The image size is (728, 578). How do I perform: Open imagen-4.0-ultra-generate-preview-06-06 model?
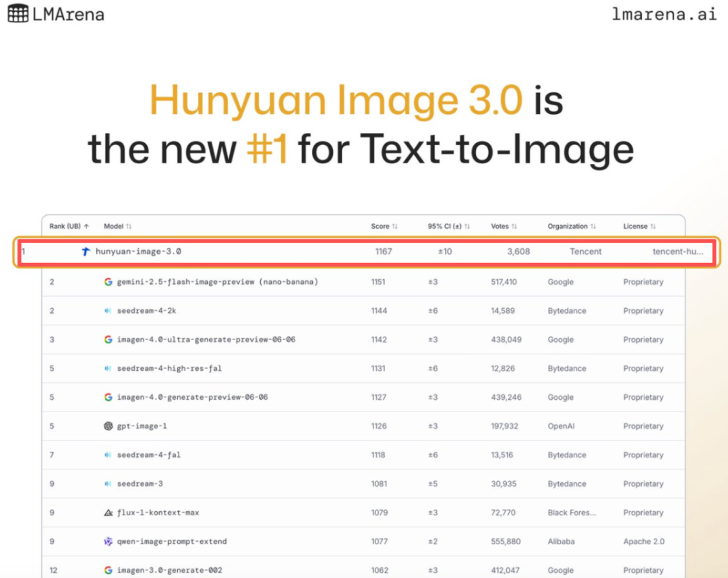[206, 340]
